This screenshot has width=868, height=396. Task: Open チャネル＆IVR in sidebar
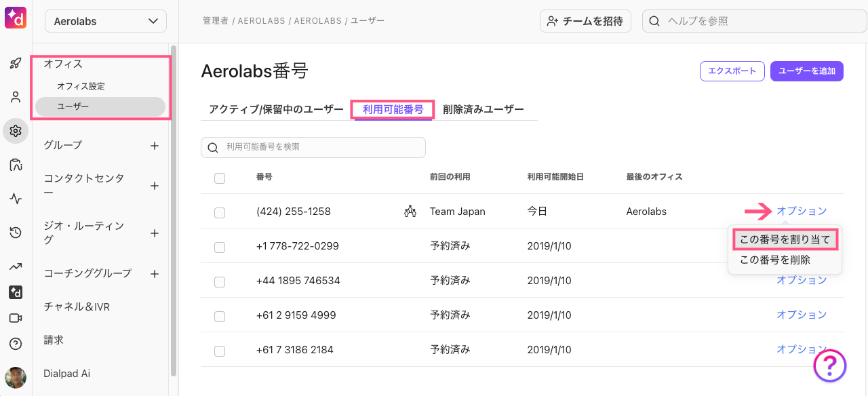(77, 307)
